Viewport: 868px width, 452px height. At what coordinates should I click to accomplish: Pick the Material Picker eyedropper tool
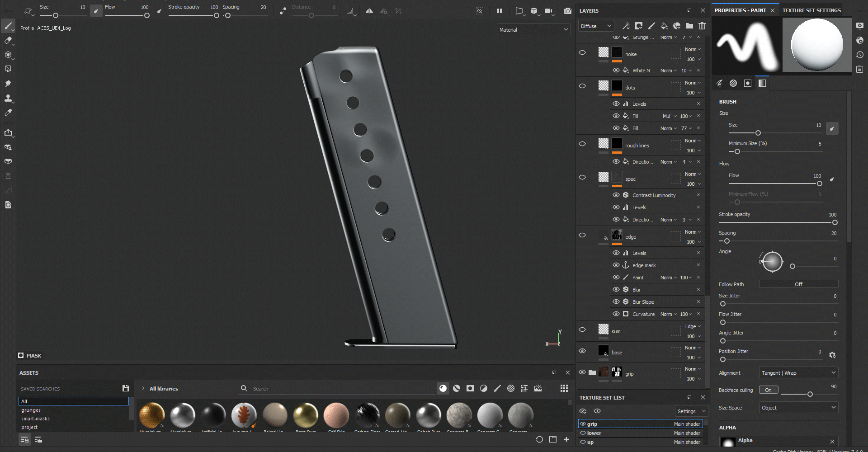click(x=8, y=113)
